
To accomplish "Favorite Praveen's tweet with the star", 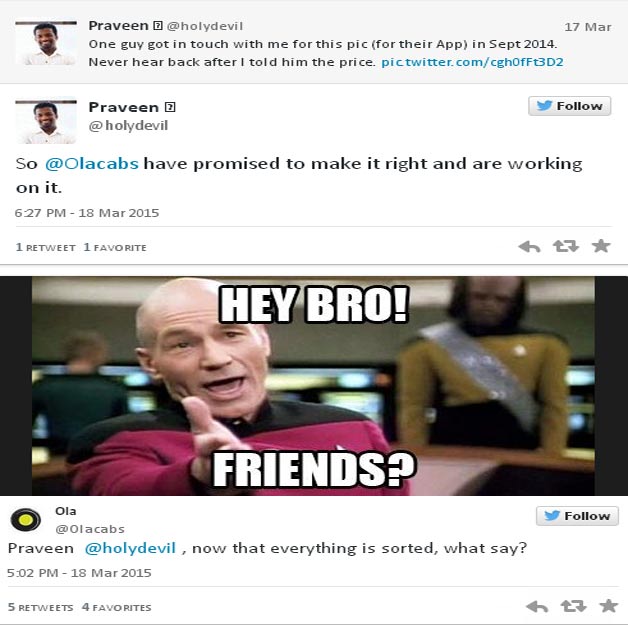I will point(601,246).
